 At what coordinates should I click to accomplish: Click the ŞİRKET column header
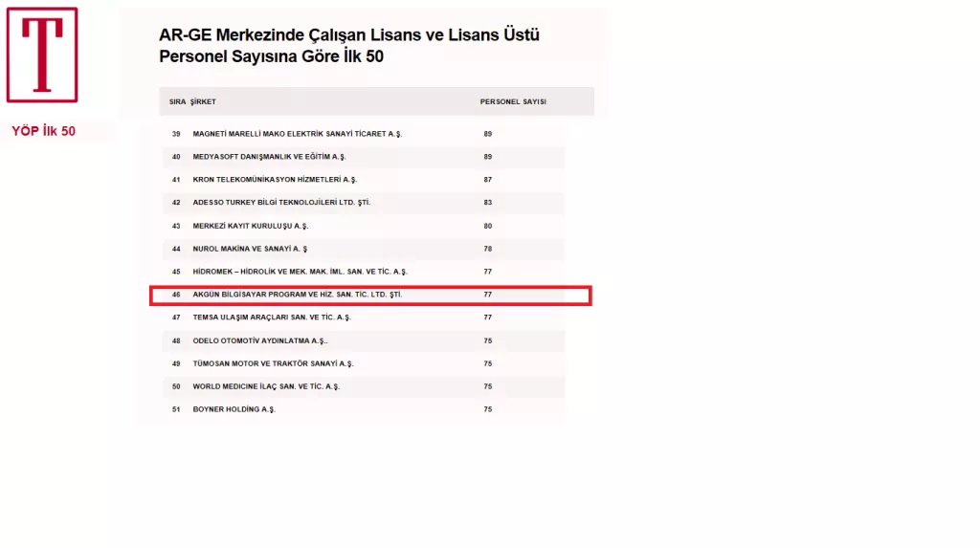(203, 101)
